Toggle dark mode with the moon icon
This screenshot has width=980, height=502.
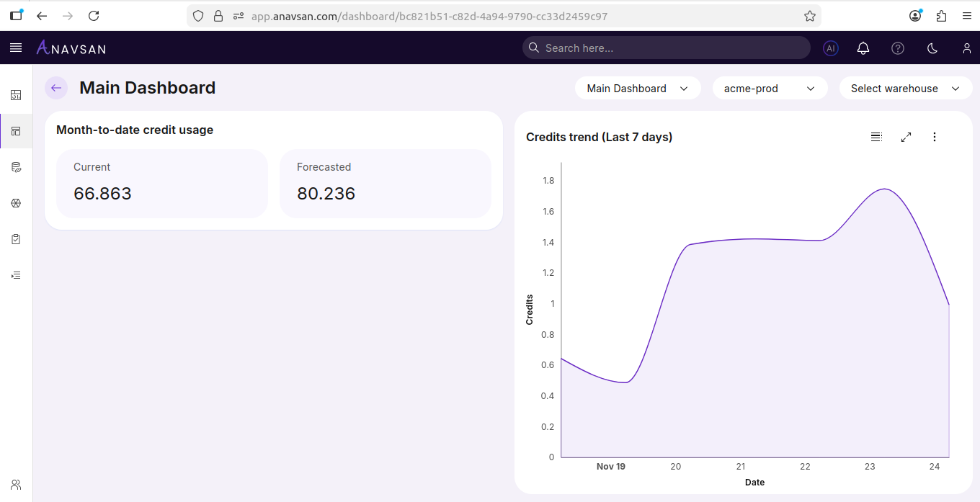click(x=932, y=48)
